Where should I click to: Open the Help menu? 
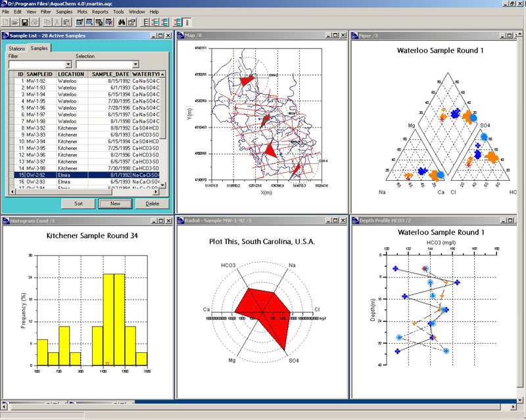pyautogui.click(x=154, y=11)
